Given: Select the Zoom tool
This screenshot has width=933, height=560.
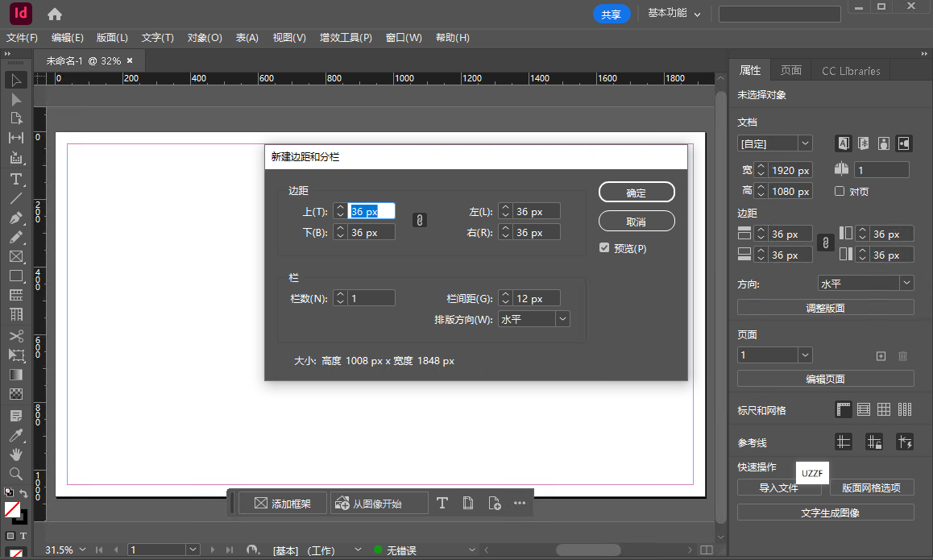Looking at the screenshot, I should [16, 473].
